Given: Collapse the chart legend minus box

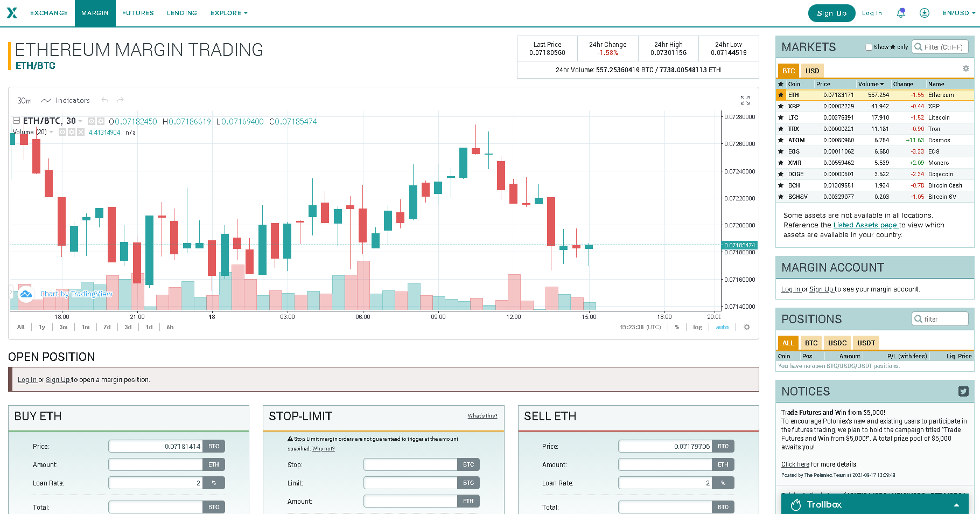Looking at the screenshot, I should (x=17, y=121).
